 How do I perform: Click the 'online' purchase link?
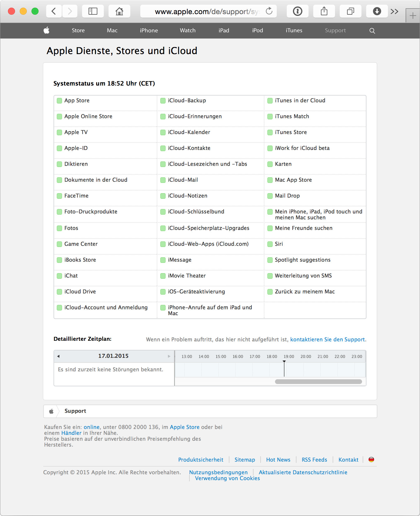pyautogui.click(x=91, y=427)
